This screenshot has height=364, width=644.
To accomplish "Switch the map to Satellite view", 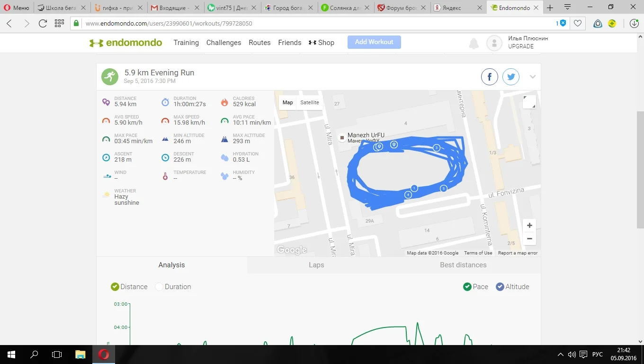I will coord(310,102).
